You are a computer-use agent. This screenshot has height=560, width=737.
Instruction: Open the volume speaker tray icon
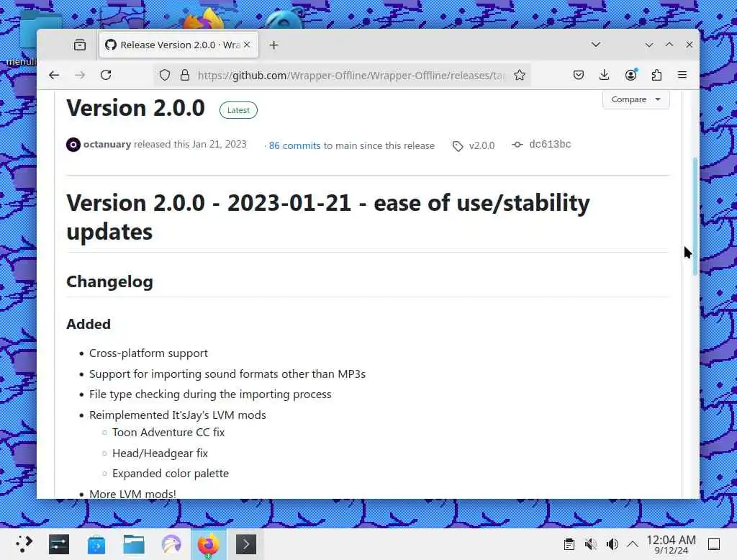(612, 544)
